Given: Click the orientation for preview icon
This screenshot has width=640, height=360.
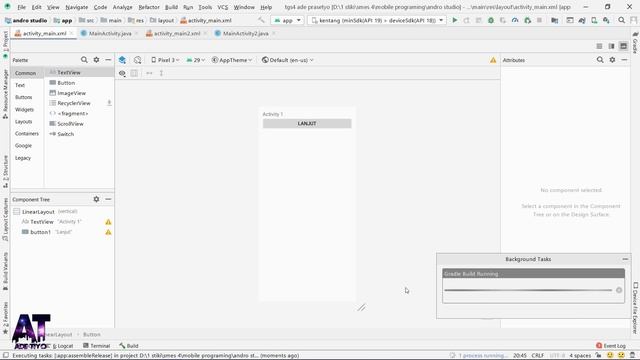Looking at the screenshot, I should 138,60.
